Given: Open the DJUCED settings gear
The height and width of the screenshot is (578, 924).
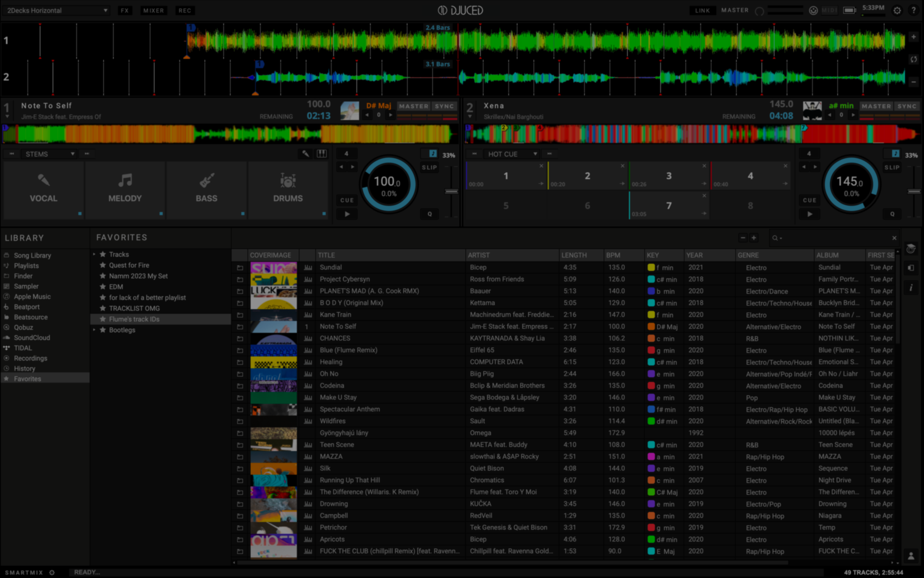Looking at the screenshot, I should 897,10.
